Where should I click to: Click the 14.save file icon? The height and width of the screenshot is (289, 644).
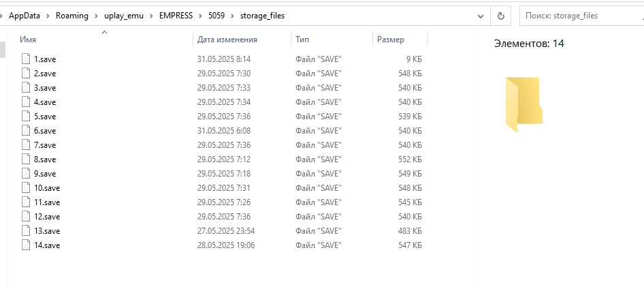pyautogui.click(x=26, y=245)
